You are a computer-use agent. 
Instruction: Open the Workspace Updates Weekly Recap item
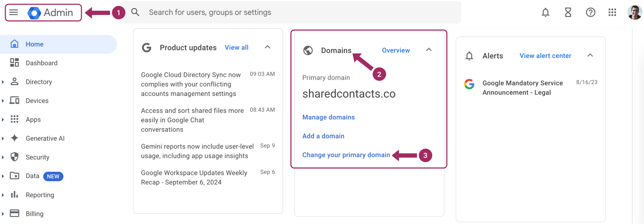coord(208,177)
